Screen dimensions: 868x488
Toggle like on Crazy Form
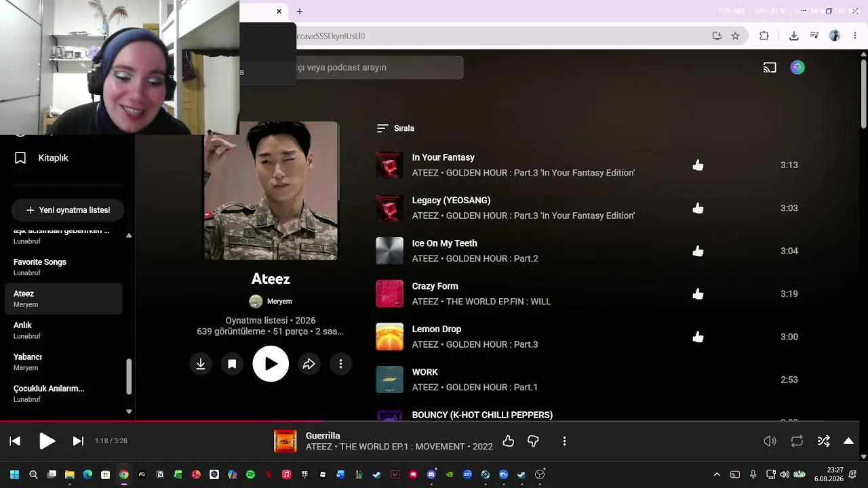tap(698, 294)
